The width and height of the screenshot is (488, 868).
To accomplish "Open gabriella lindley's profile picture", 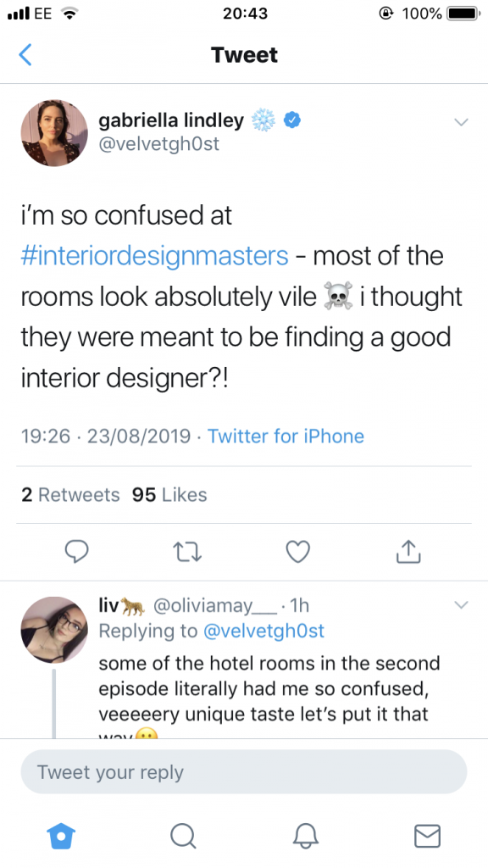I will tap(54, 133).
